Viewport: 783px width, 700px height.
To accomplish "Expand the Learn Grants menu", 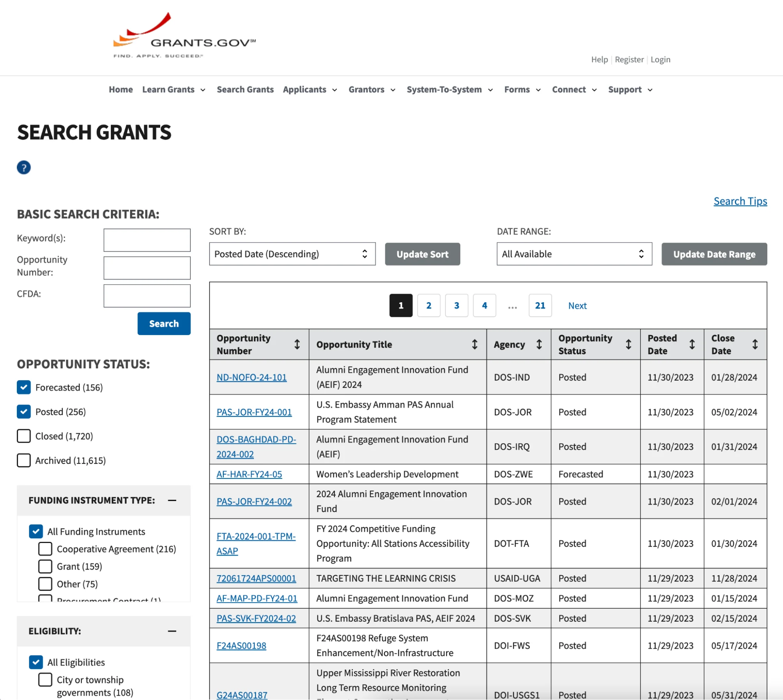I will (174, 90).
